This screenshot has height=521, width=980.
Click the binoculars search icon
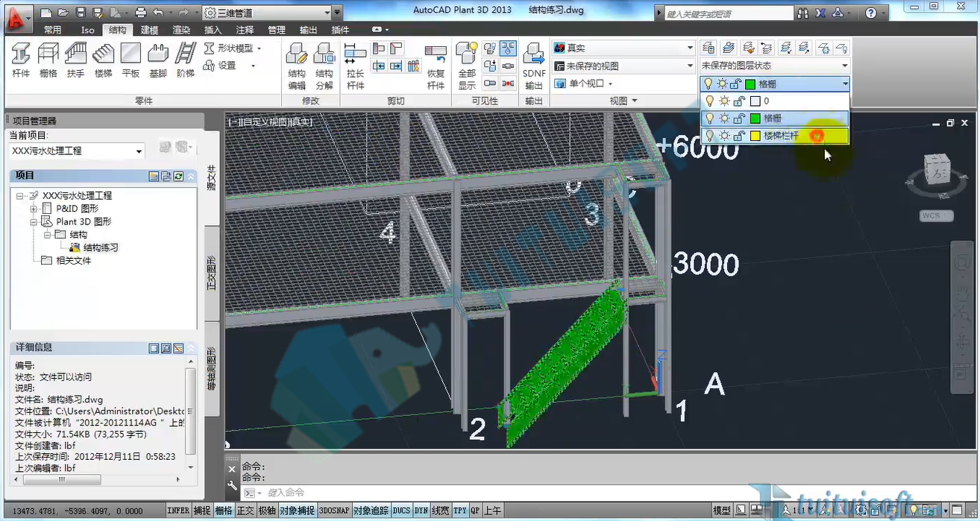(x=803, y=13)
